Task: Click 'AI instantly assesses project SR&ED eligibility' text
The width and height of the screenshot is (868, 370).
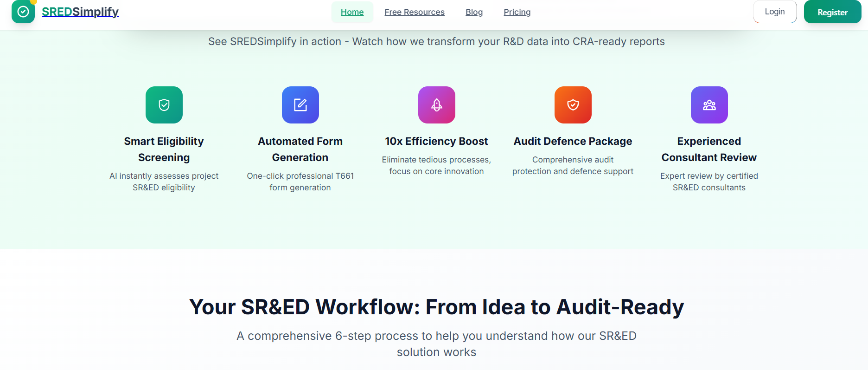Action: click(164, 182)
